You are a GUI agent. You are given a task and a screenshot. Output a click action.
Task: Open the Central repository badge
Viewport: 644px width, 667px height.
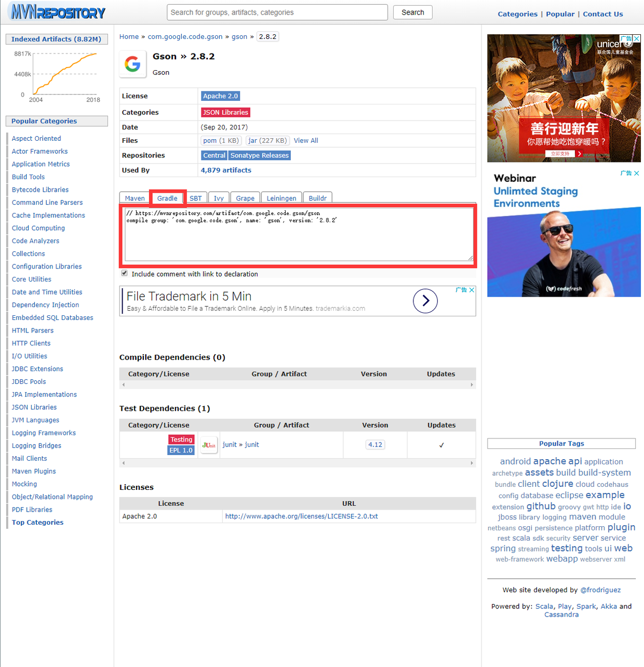[214, 155]
